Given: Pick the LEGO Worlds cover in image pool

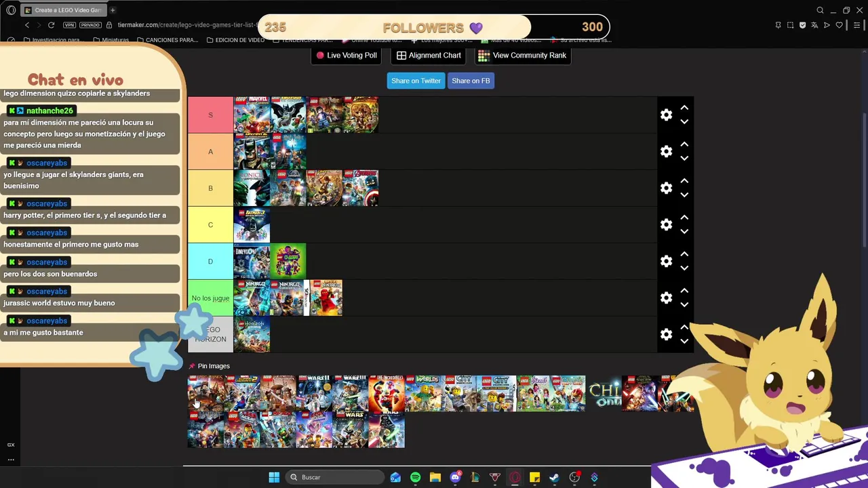Looking at the screenshot, I should (x=423, y=393).
